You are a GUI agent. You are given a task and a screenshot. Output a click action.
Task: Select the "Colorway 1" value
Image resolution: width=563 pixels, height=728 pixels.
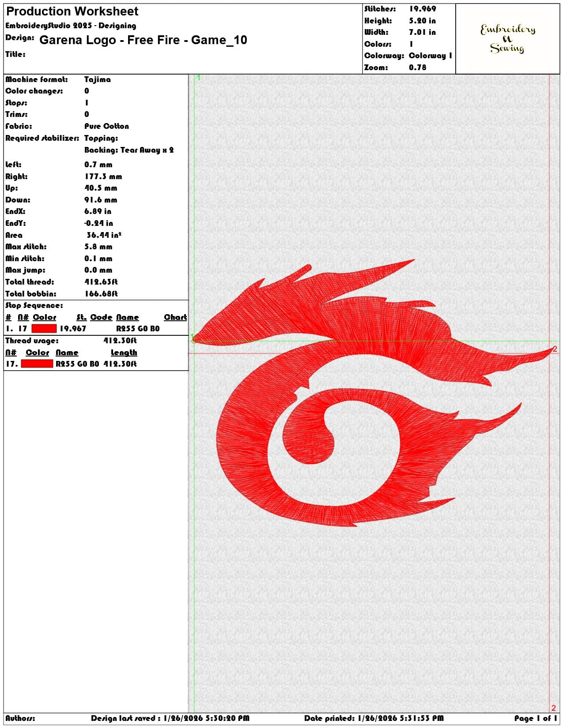point(431,56)
